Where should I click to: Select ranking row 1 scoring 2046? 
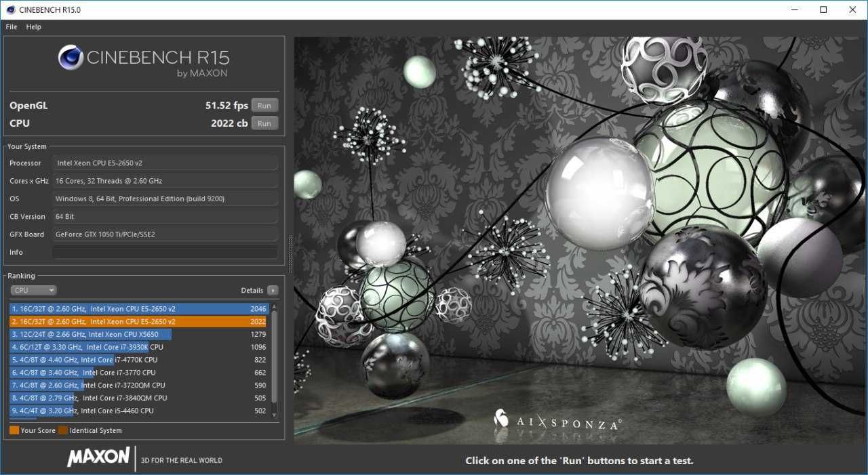pyautogui.click(x=139, y=308)
